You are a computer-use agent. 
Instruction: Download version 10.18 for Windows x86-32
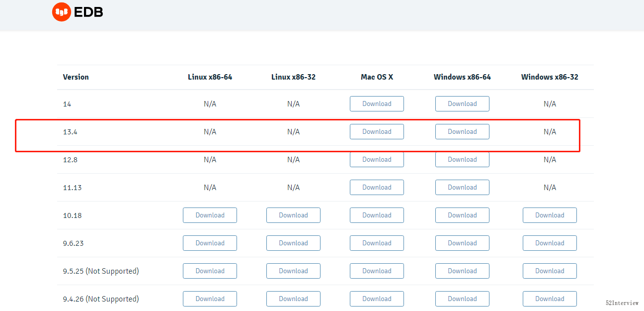coord(550,215)
